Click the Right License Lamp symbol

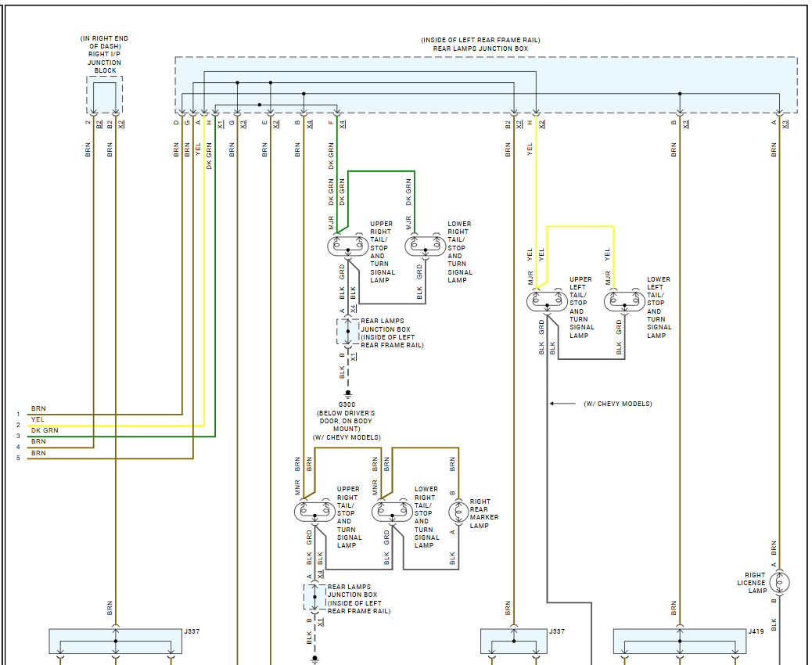[x=779, y=583]
